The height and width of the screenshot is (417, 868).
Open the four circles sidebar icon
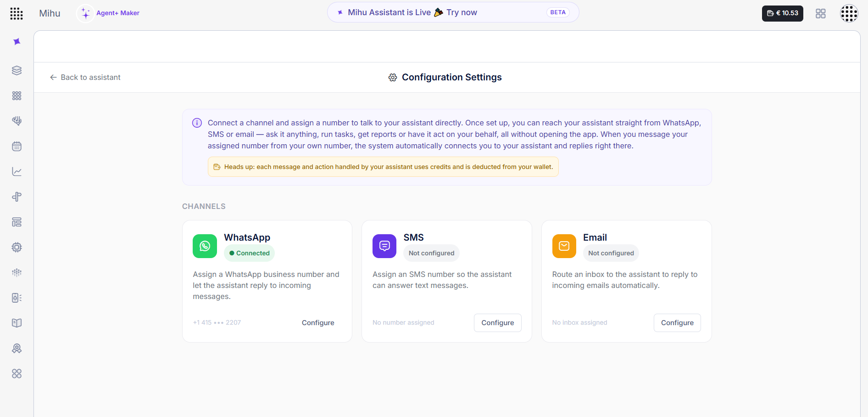coord(17,374)
